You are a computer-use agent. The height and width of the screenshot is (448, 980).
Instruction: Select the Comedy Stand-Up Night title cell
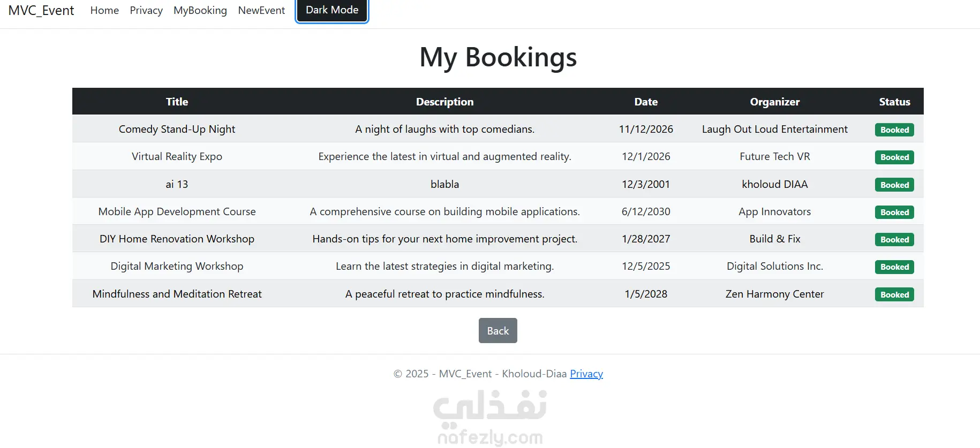pyautogui.click(x=177, y=129)
